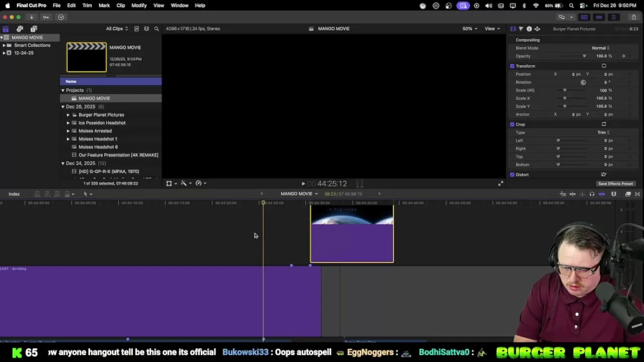The image size is (644, 362).
Task: Open the viewer View options menu
Action: point(492,29)
